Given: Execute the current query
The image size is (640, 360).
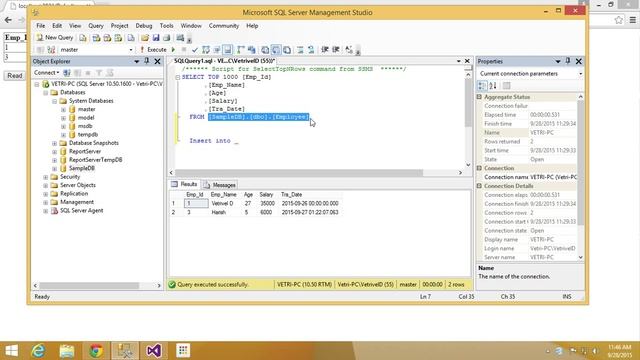Looking at the screenshot, I should tap(153, 50).
